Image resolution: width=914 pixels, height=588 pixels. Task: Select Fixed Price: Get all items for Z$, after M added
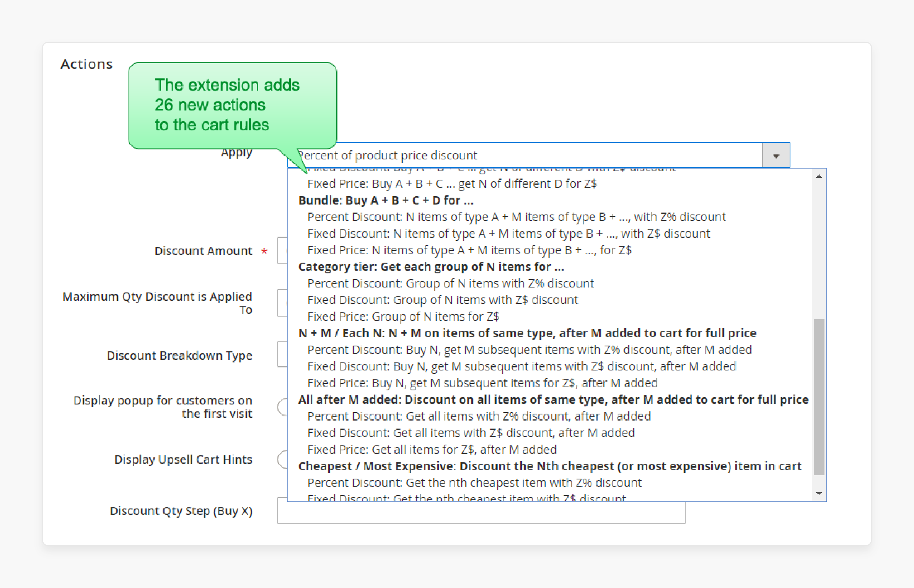click(x=432, y=450)
